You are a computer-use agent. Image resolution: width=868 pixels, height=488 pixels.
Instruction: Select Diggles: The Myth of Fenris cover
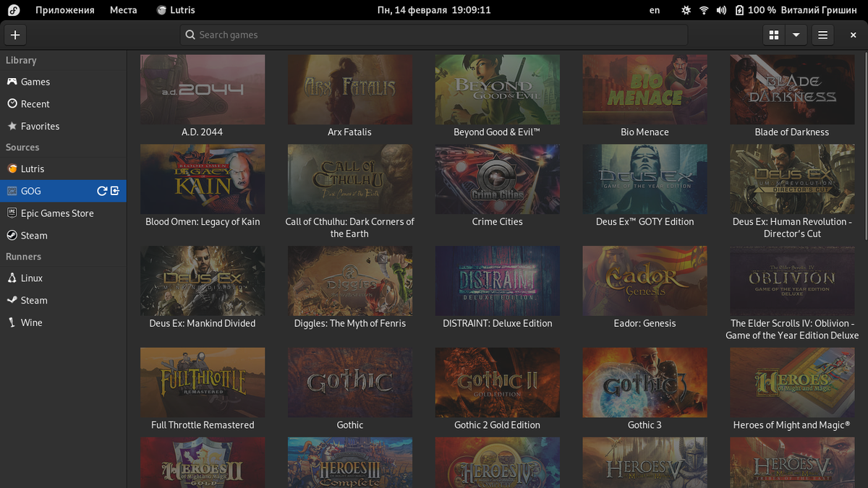350,281
